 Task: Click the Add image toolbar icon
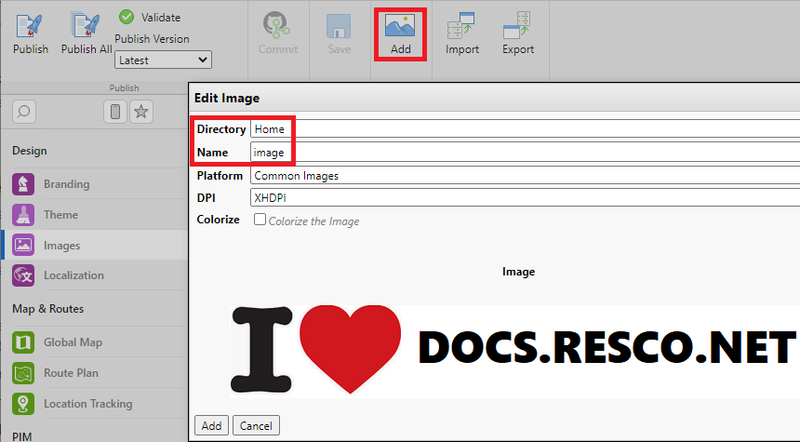400,33
